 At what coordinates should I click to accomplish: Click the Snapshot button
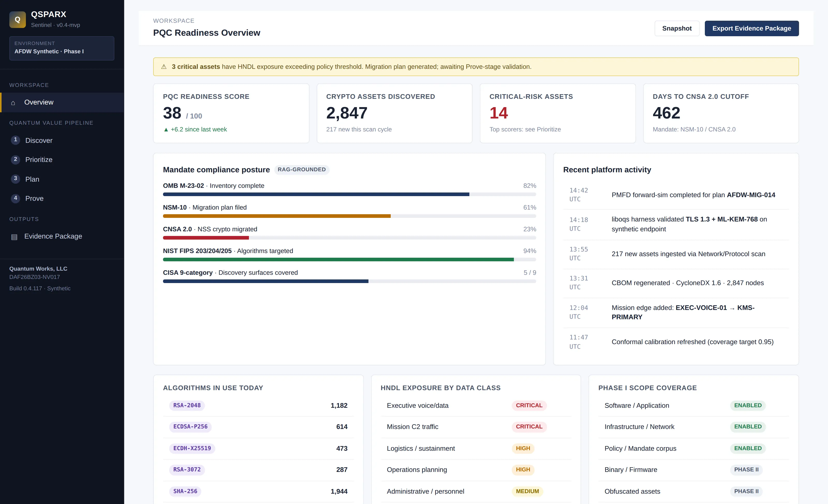(x=677, y=28)
